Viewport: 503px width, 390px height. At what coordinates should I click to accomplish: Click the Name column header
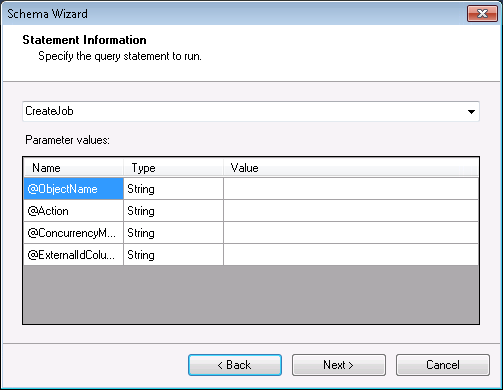[74, 168]
